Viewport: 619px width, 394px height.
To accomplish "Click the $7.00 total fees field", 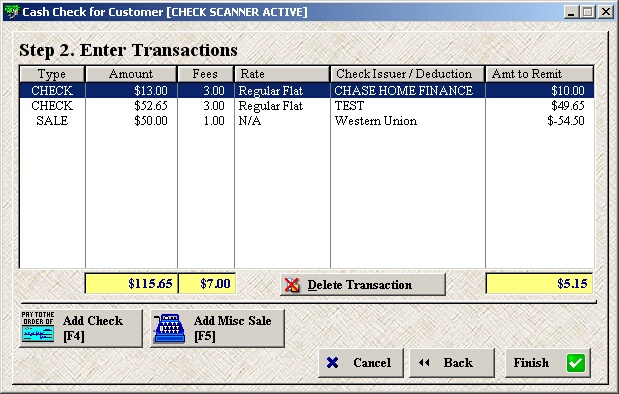I will 207,283.
